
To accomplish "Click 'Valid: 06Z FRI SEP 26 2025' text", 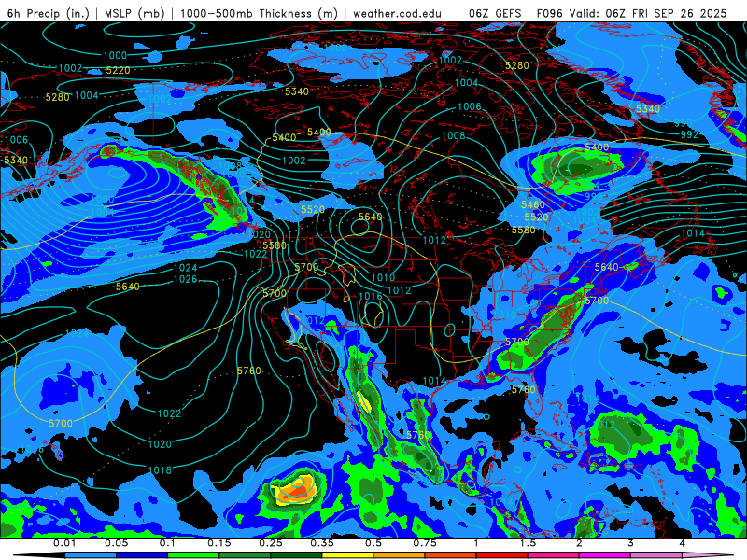I will pos(648,13).
